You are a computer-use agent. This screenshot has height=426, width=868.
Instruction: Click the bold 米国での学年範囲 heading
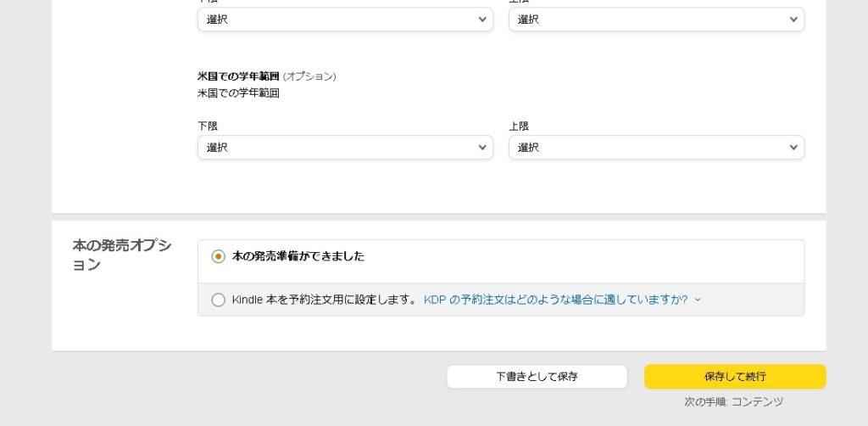tap(238, 76)
